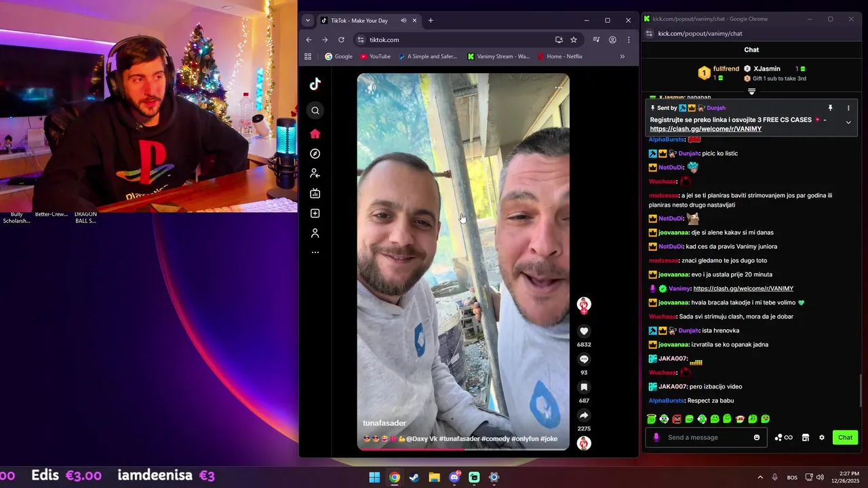Viewport: 868px width, 488px height.
Task: Open the TikTok profile icon in sidebar
Action: pyautogui.click(x=315, y=233)
